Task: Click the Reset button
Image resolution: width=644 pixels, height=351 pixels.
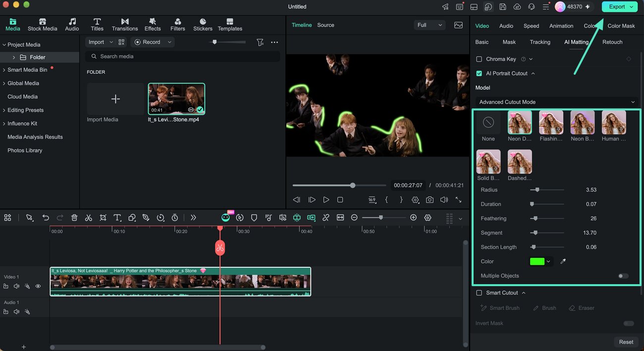Action: (626, 342)
